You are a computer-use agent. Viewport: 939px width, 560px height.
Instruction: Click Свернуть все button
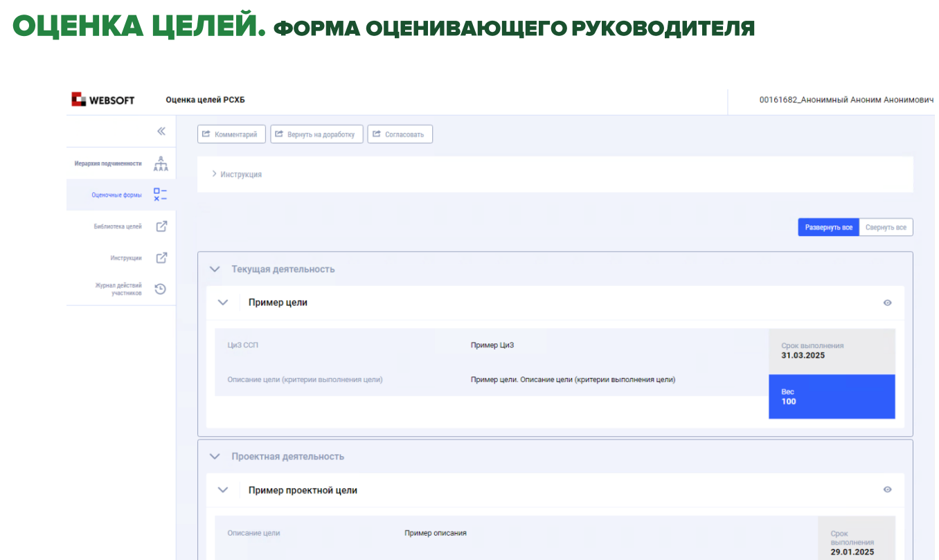click(886, 228)
